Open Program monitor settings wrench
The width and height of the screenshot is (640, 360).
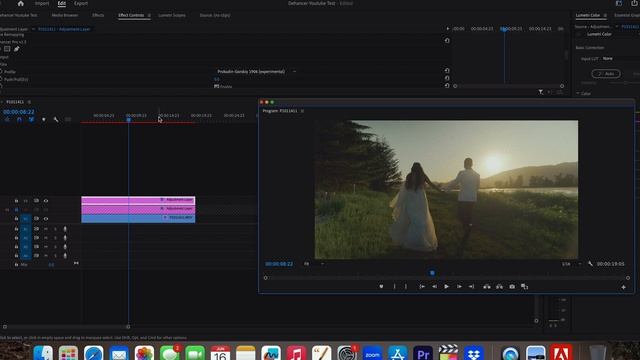click(x=590, y=264)
